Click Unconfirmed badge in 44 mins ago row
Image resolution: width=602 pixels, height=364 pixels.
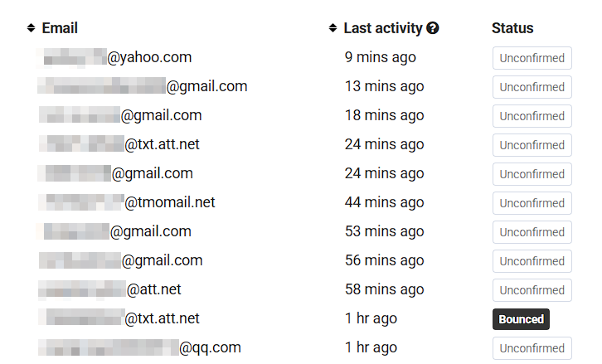point(532,203)
